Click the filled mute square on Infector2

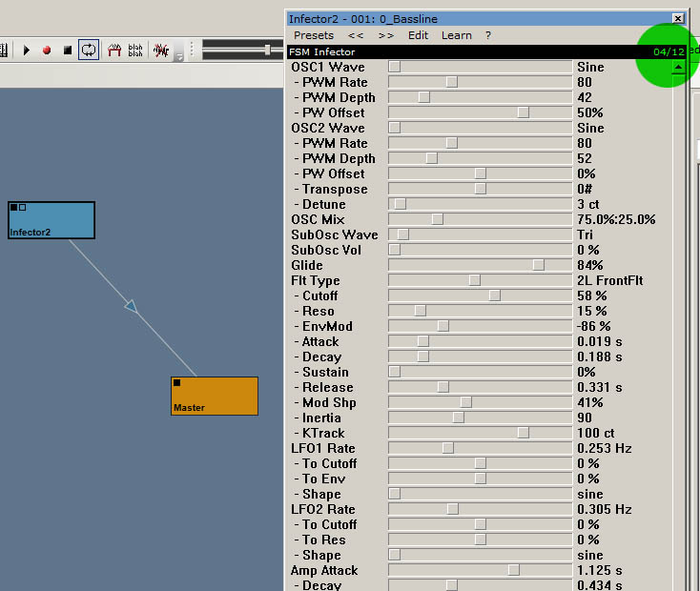(x=13, y=207)
